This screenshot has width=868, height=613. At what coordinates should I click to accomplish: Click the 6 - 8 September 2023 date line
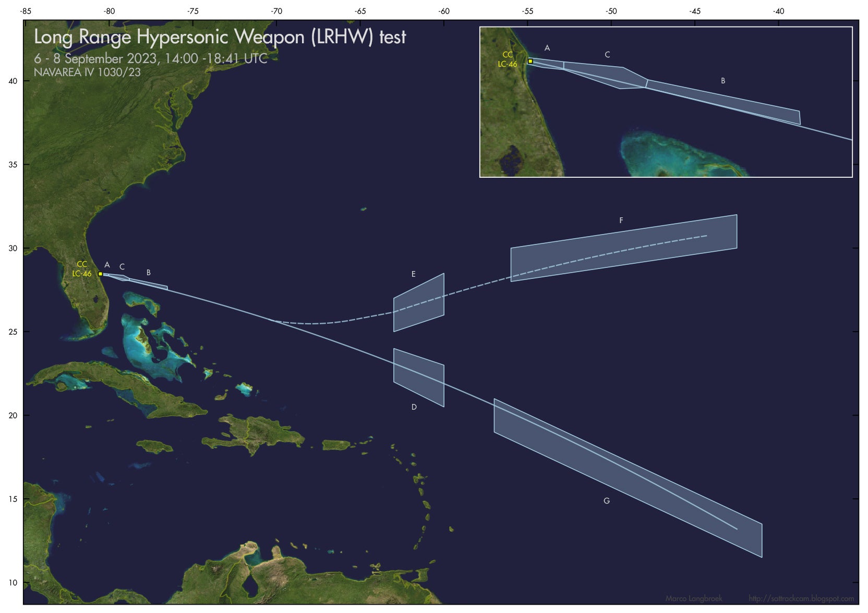(x=150, y=58)
